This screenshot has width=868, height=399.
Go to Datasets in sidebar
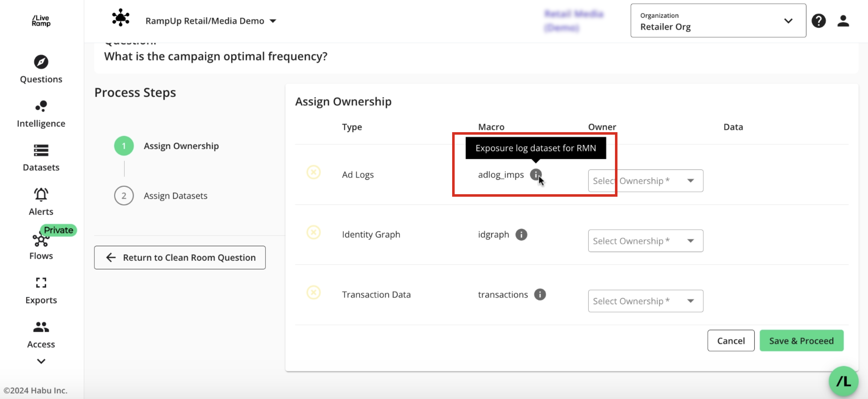pyautogui.click(x=41, y=150)
